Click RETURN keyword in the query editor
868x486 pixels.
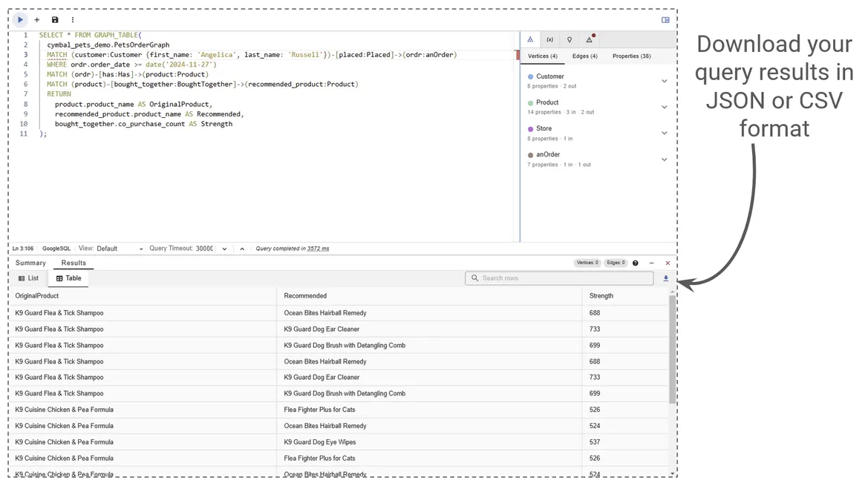pos(59,94)
